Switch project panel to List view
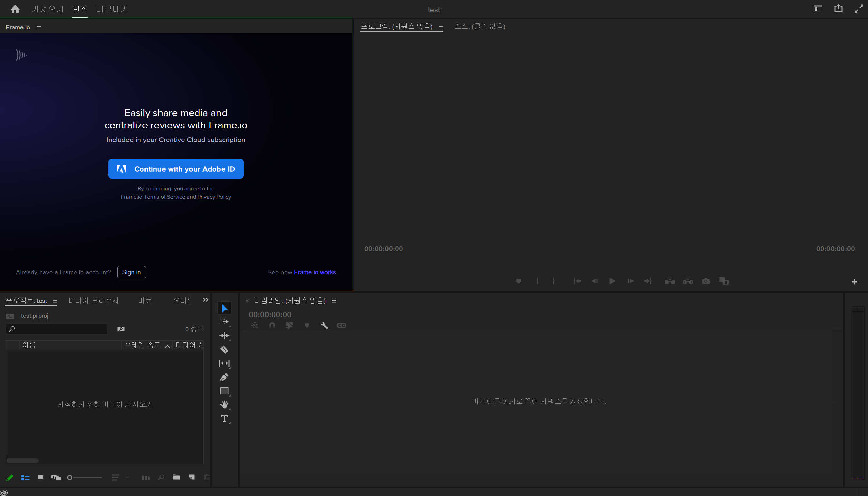 25,478
